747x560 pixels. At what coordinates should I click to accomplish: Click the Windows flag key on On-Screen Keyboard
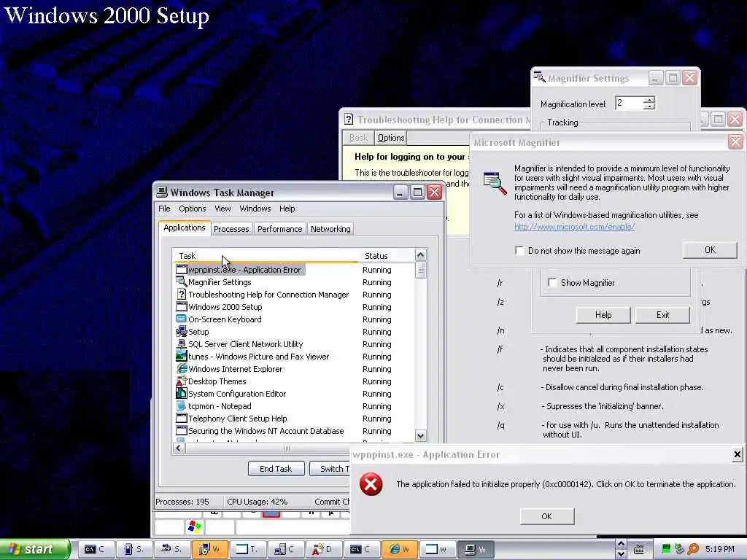[x=195, y=526]
